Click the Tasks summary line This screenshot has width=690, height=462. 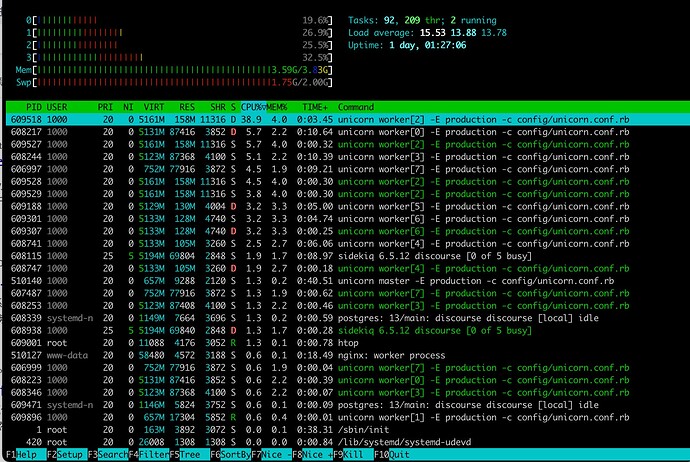pos(422,20)
